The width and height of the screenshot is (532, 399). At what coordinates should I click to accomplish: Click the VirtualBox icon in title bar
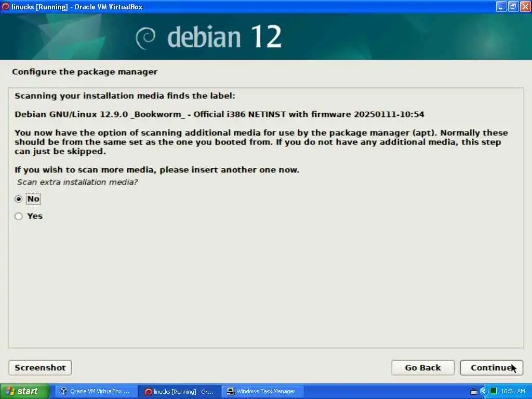click(x=5, y=6)
